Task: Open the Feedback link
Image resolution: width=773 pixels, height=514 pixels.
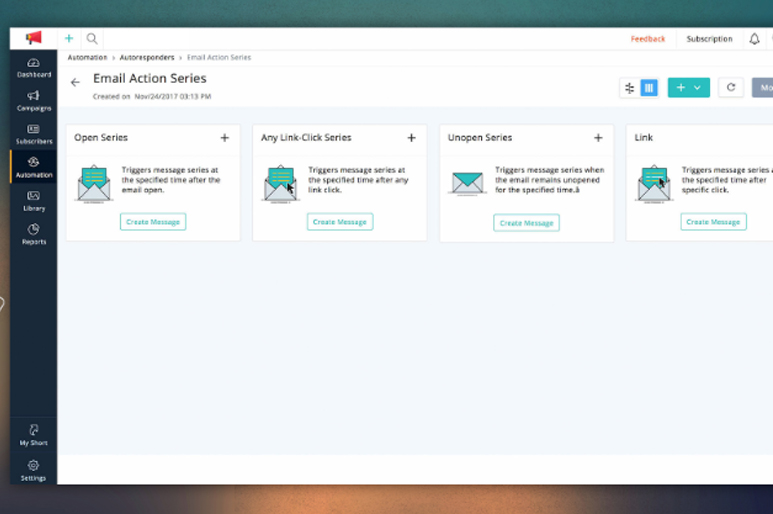Action: 647,39
